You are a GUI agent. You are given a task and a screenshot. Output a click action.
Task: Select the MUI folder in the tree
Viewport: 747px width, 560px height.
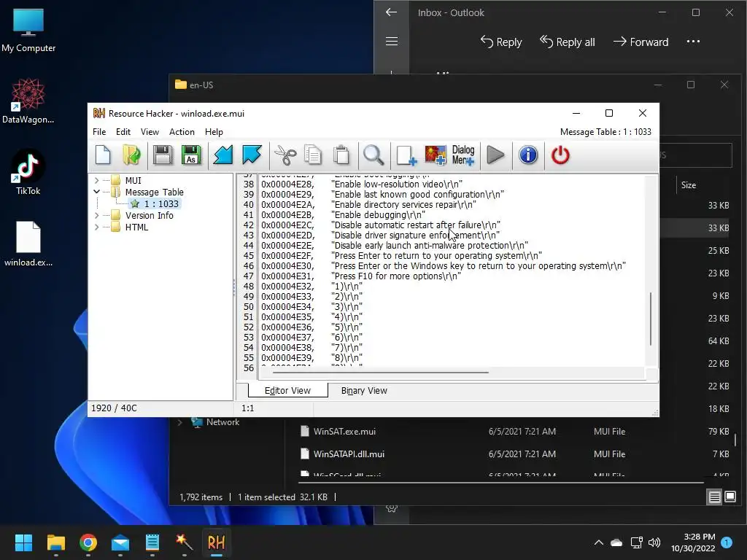pos(133,181)
